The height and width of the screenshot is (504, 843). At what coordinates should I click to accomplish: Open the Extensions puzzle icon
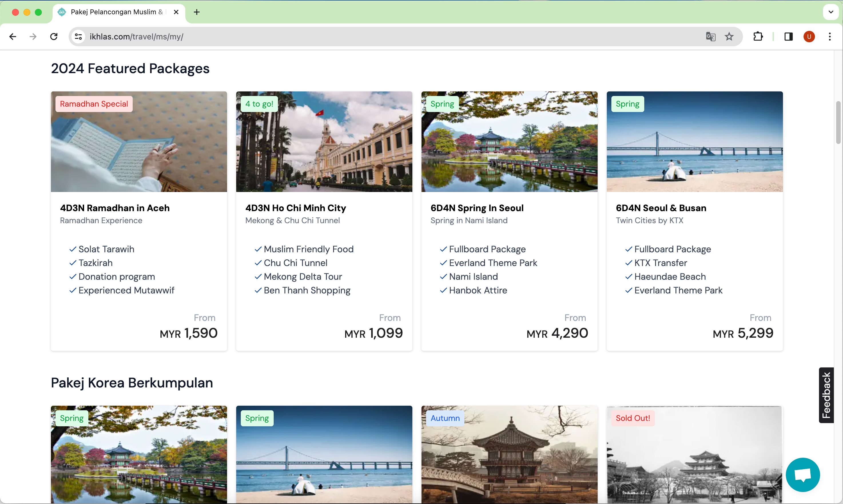click(x=758, y=36)
